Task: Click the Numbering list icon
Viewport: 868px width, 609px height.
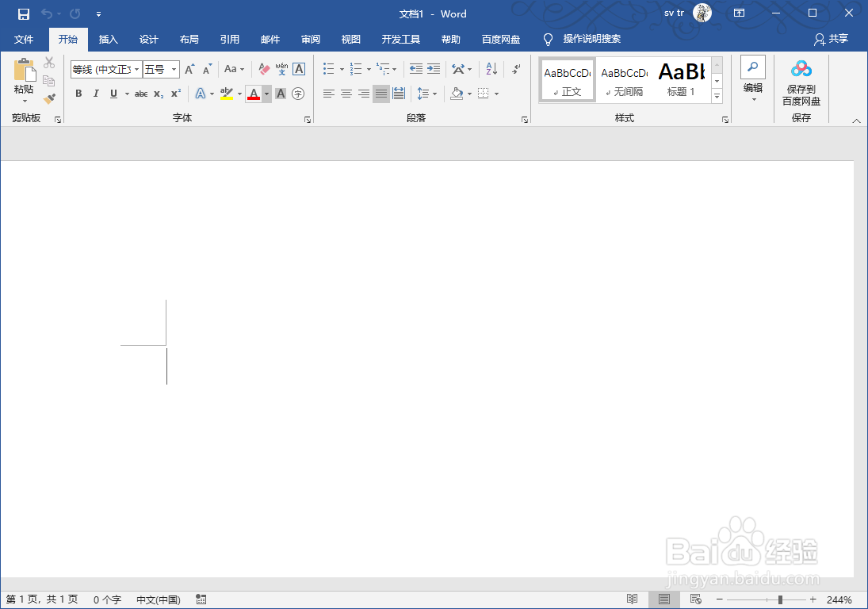Action: click(356, 69)
